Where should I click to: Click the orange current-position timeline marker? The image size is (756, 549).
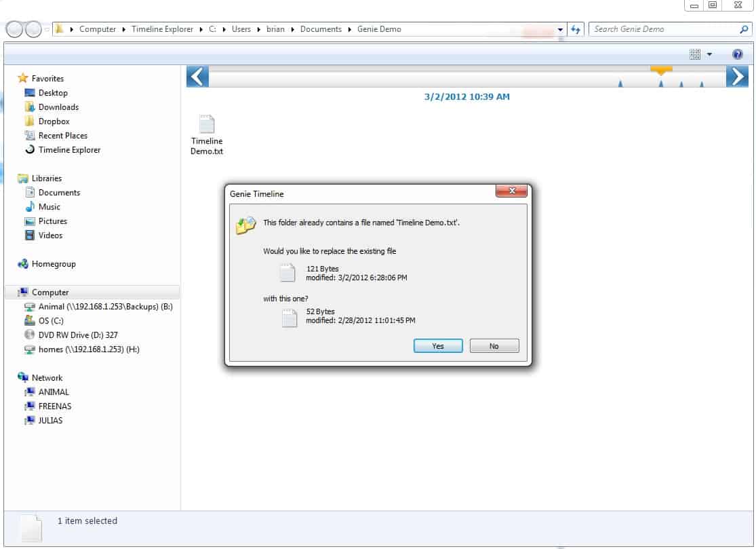tap(661, 71)
